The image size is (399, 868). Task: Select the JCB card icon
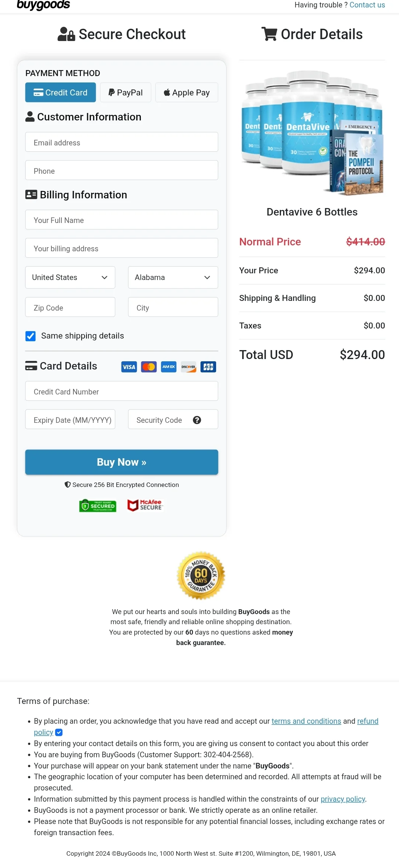pos(208,367)
